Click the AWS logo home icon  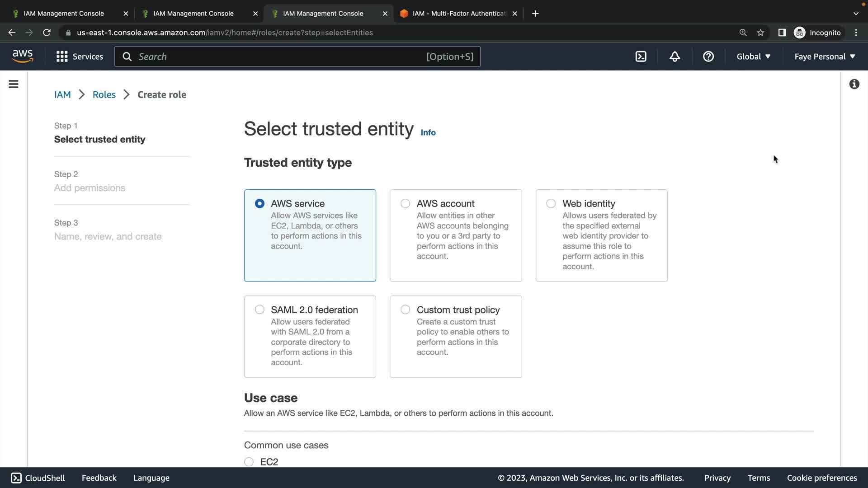23,56
